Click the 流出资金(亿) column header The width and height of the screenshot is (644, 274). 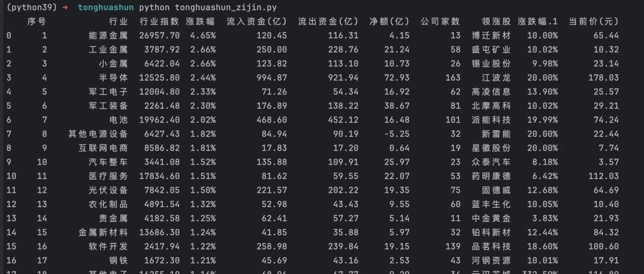tap(328, 22)
